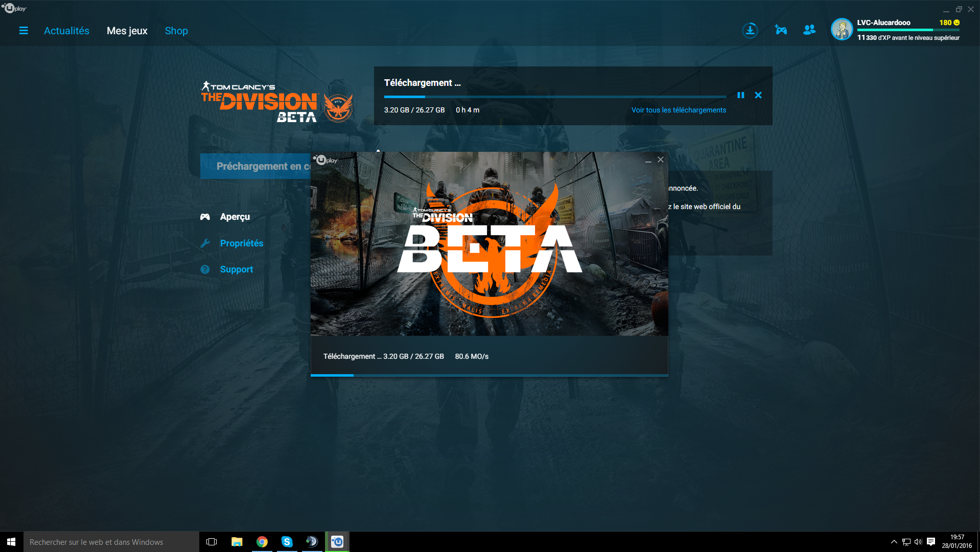Viewport: 980px width, 552px height.
Task: Open Skype from the taskbar
Action: tap(287, 542)
